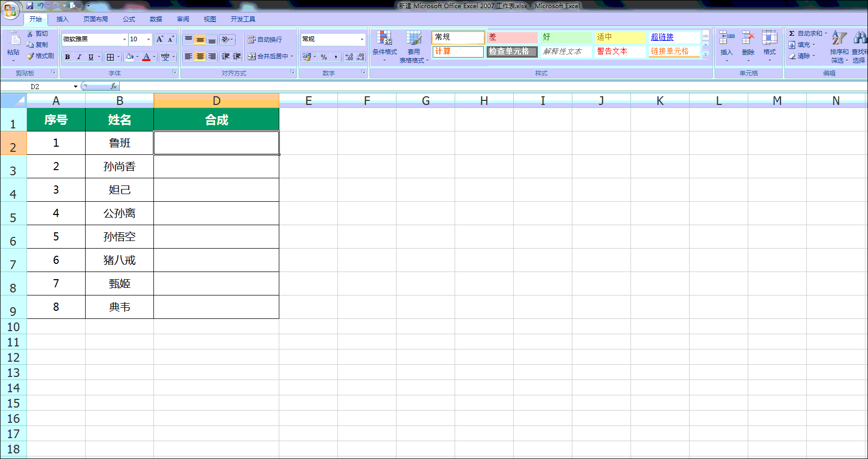The image size is (868, 459).
Task: Apply the 好 green cell style swatch
Action: tap(566, 37)
